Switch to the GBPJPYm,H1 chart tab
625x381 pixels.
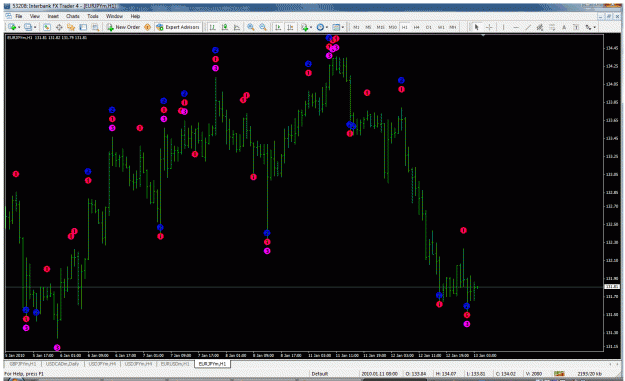click(23, 364)
